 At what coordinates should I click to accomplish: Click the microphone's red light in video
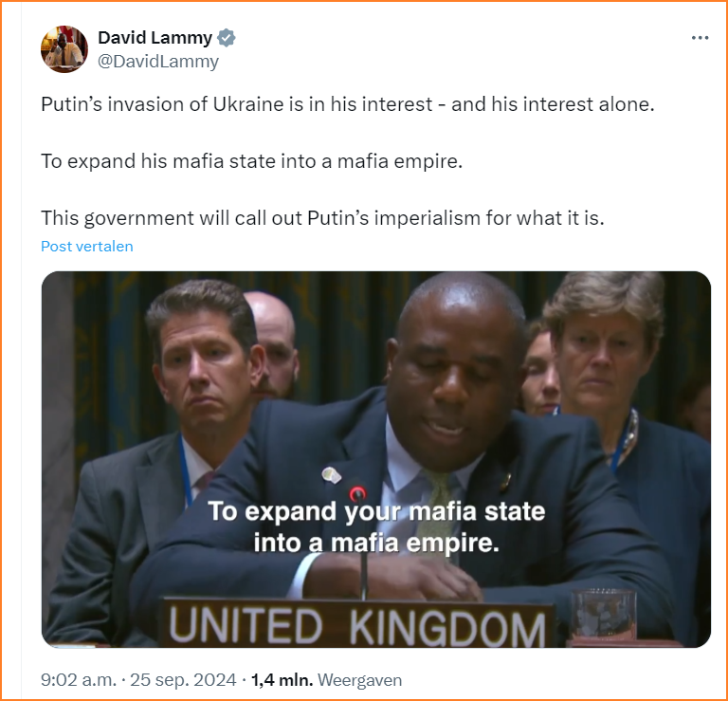pos(357,493)
